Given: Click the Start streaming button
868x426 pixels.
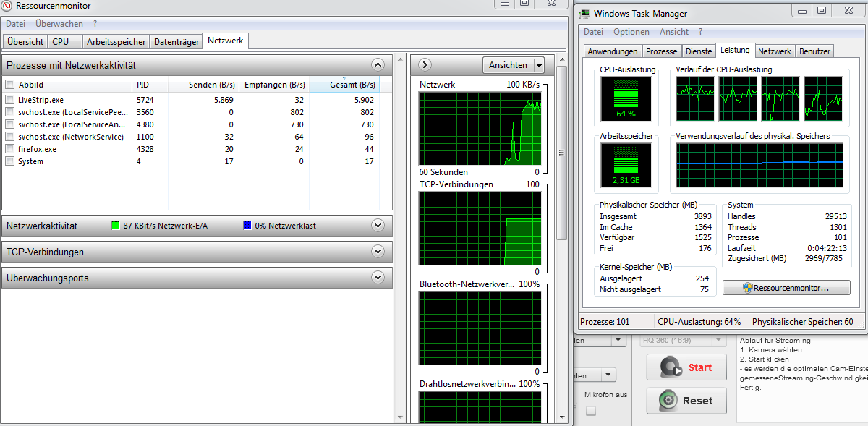Looking at the screenshot, I should point(685,367).
